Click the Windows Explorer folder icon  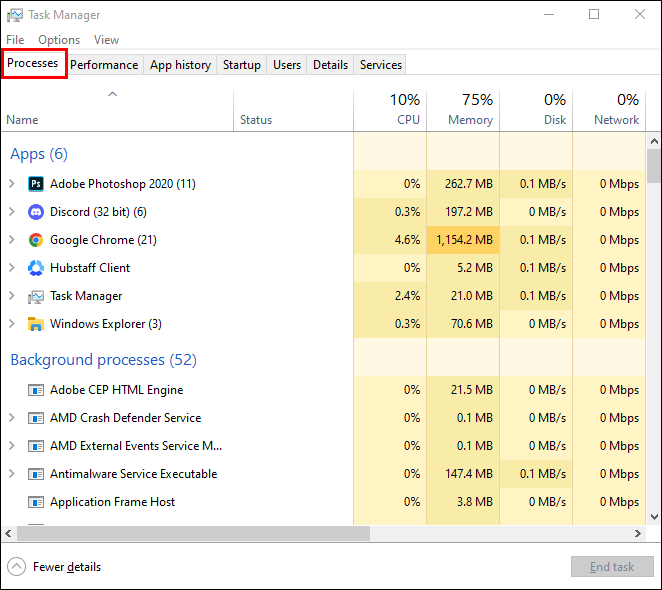coord(36,324)
